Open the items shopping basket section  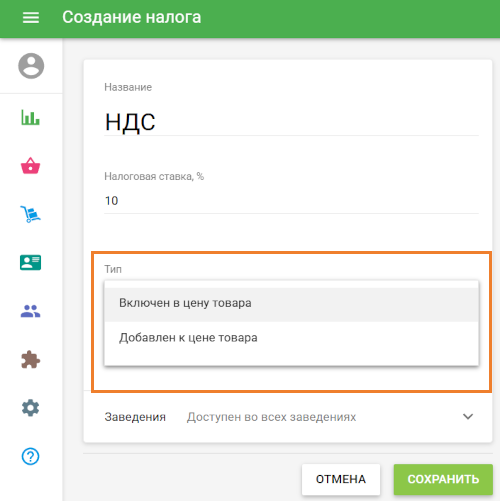point(30,166)
